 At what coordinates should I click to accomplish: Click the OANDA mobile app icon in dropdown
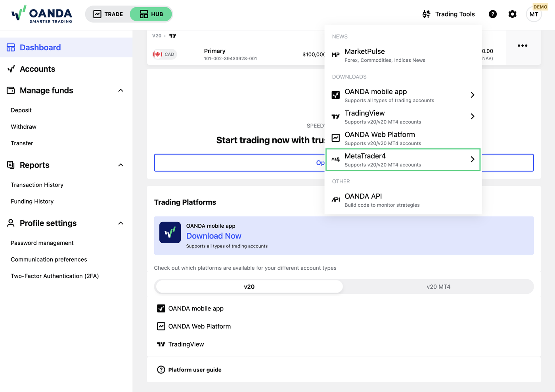[336, 95]
